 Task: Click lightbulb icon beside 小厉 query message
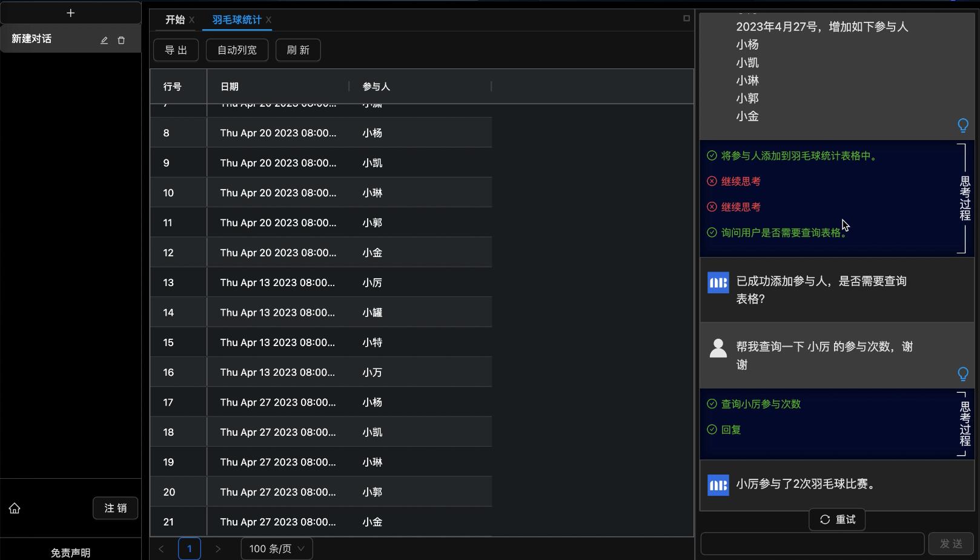pos(962,374)
